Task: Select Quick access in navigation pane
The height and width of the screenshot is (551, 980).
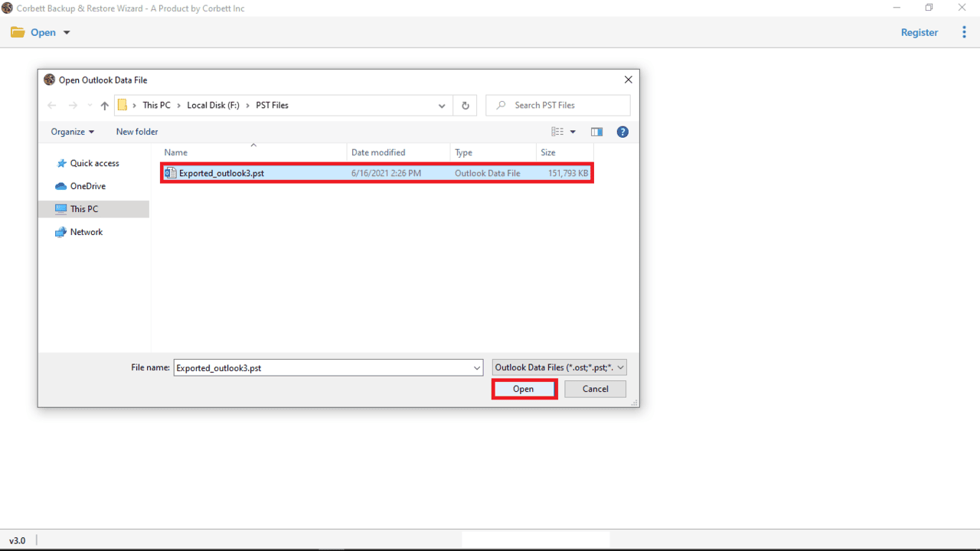Action: pos(95,163)
